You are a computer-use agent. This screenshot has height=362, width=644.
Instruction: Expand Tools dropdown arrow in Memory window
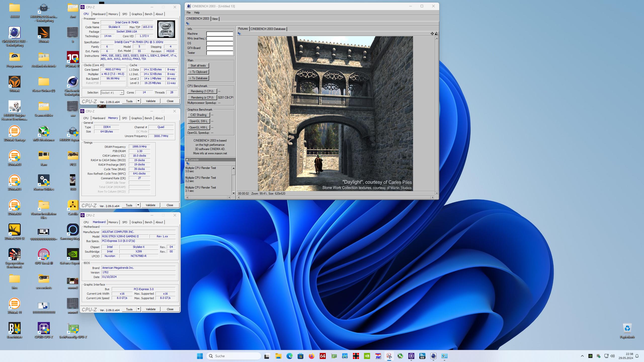click(138, 205)
